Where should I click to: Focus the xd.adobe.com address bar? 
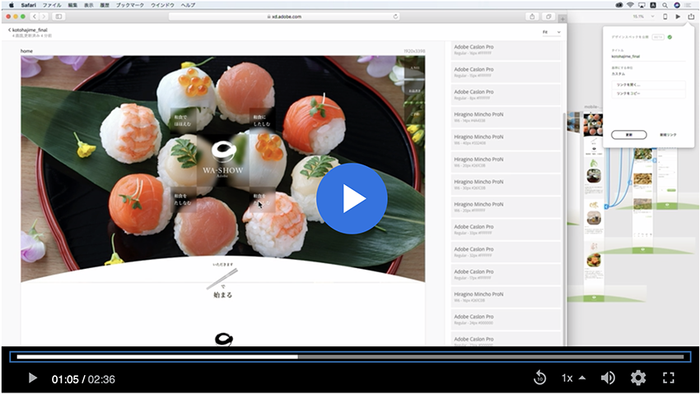click(284, 17)
